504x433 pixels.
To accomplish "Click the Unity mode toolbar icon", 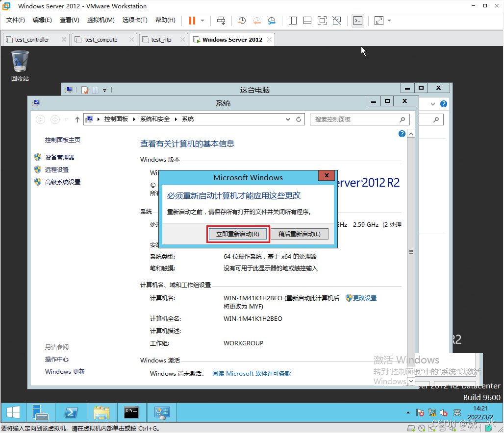I will click(337, 21).
